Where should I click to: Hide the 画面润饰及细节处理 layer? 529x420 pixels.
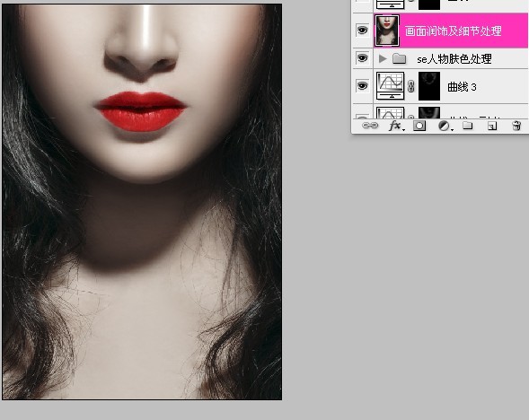(x=362, y=31)
